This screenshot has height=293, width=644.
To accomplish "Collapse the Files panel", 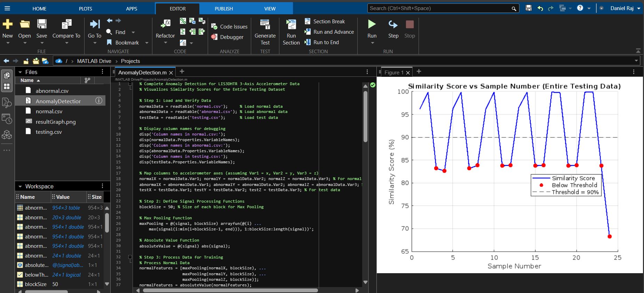I will (x=20, y=72).
